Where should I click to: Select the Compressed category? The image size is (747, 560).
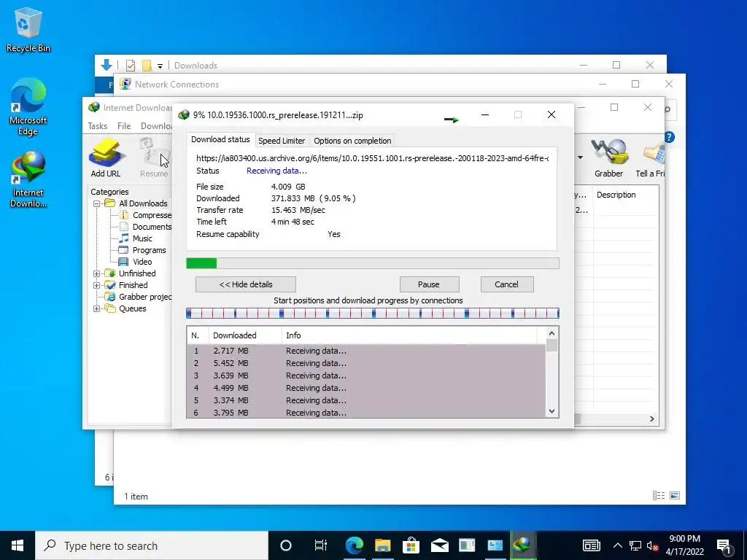pyautogui.click(x=145, y=215)
